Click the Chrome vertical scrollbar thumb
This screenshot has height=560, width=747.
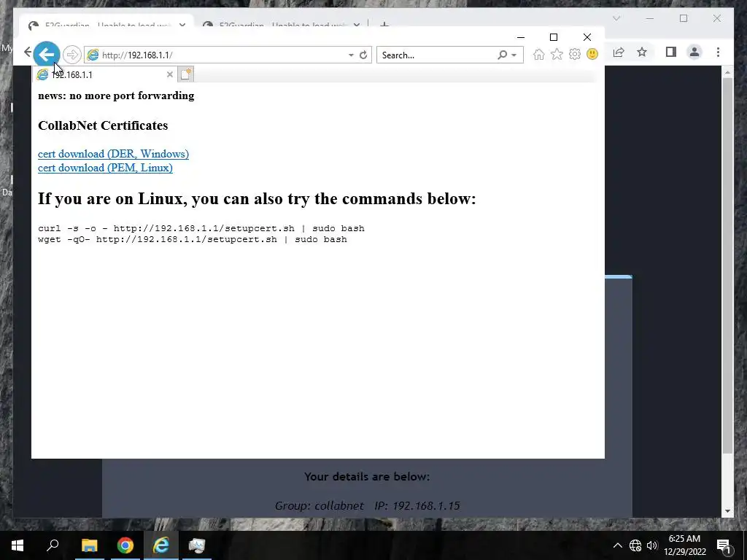pos(727,265)
